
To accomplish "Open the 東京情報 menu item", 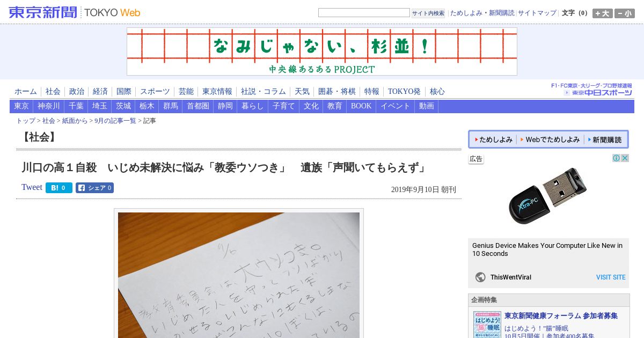I will 217,91.
